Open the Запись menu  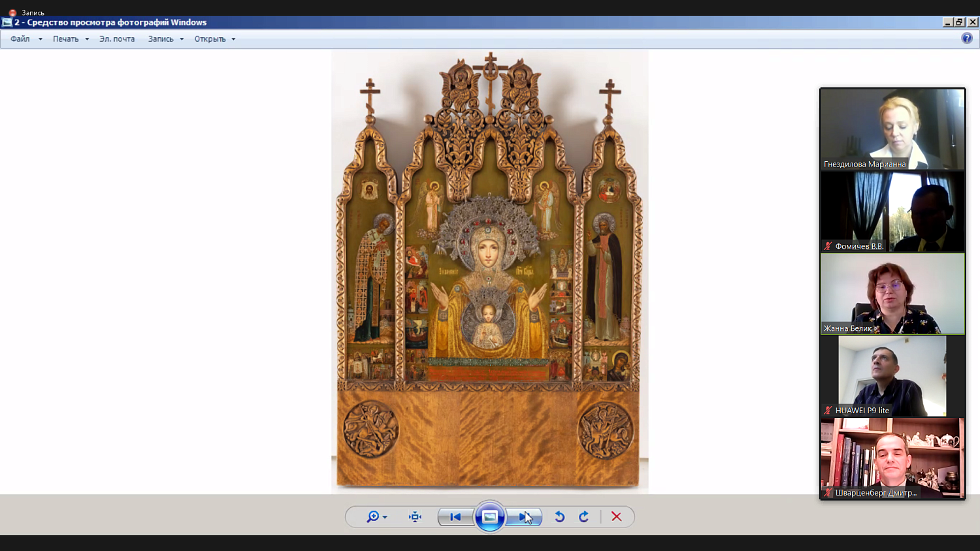point(161,39)
